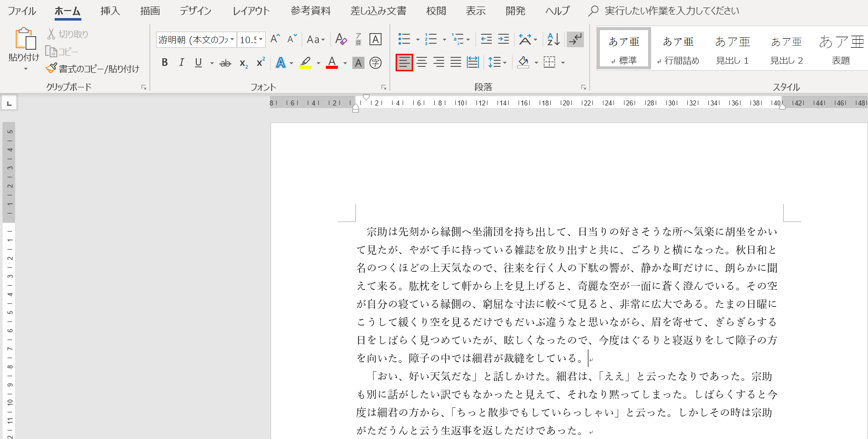Clear all formatting eraser icon
The image size is (868, 439).
tap(341, 39)
